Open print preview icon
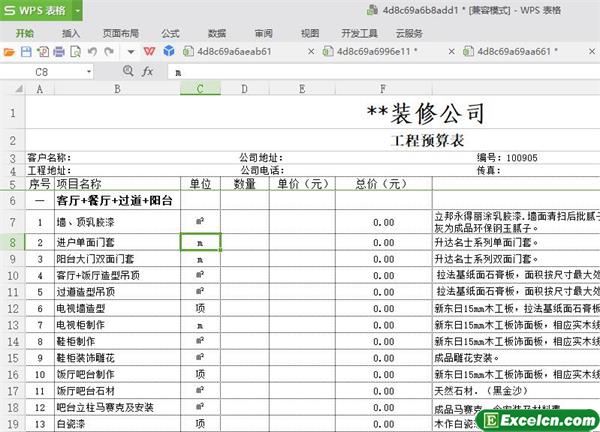The image size is (600, 432). coord(75,52)
